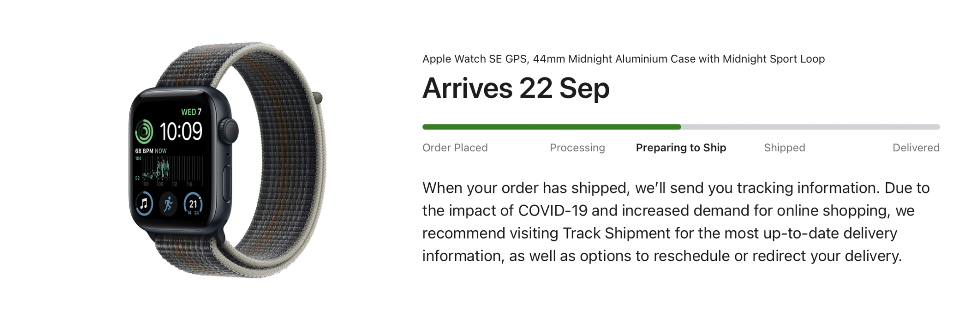The width and height of the screenshot is (980, 310).
Task: Click the green activity rings icon
Action: pos(144,131)
